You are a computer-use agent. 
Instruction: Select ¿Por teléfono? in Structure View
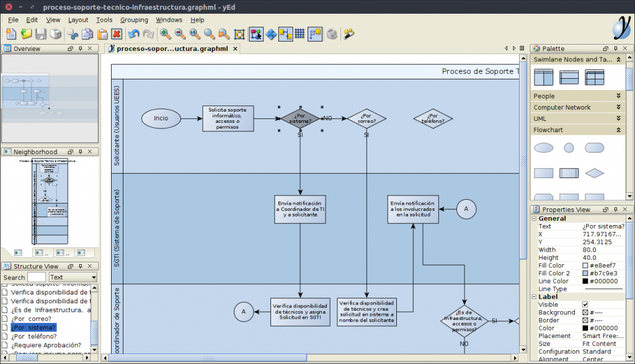(34, 337)
